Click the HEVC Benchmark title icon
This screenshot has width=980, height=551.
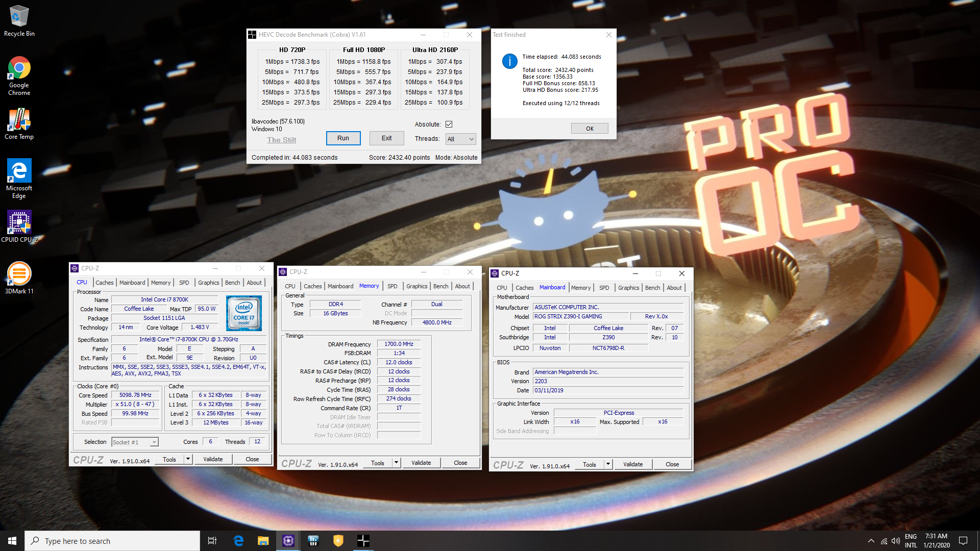pos(252,35)
